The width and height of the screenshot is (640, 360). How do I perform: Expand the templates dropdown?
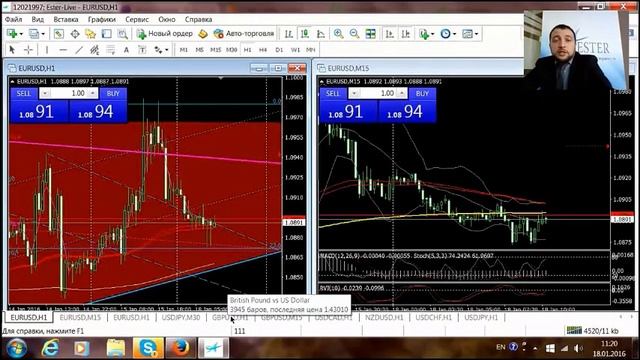[x=476, y=34]
